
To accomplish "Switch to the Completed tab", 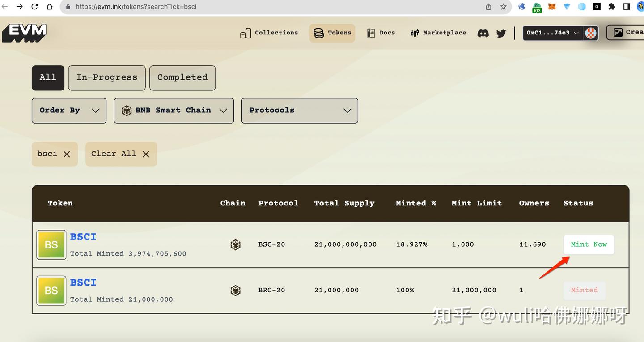I will click(182, 78).
